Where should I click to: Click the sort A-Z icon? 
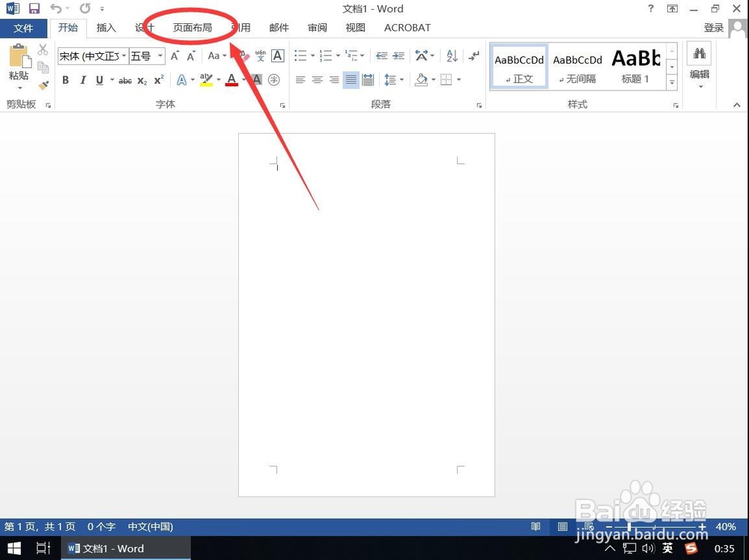tap(451, 55)
